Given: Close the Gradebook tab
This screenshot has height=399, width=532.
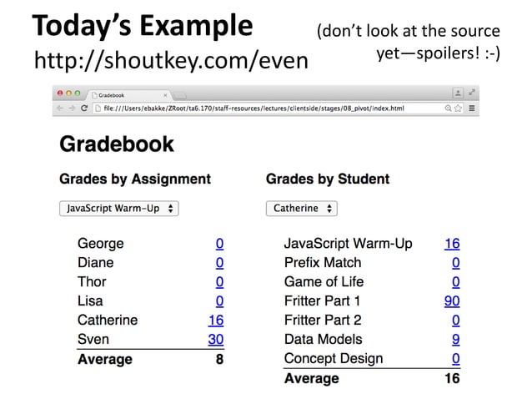Looking at the screenshot, I should (x=165, y=95).
